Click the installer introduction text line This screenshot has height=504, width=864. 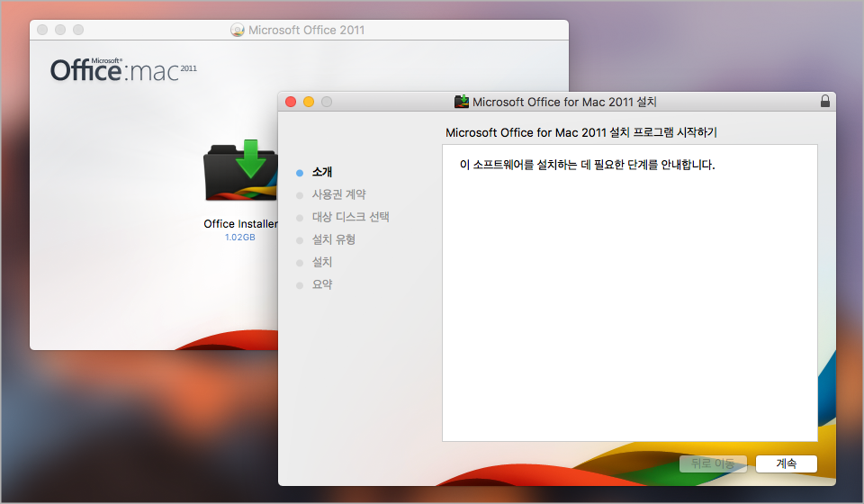click(x=587, y=165)
